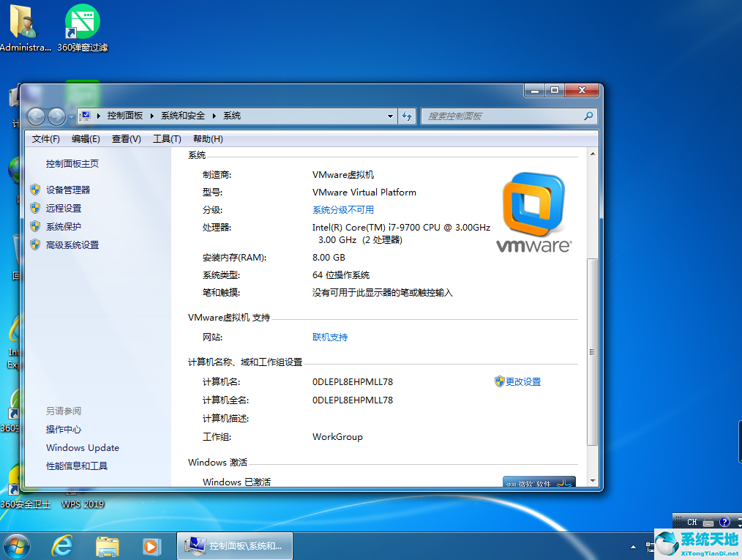
Task: Open 设备管理器 link
Action: (68, 190)
